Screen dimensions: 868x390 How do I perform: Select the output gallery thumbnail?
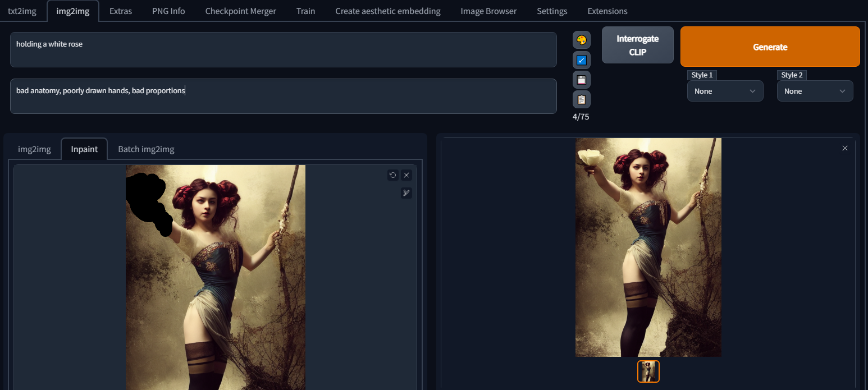pyautogui.click(x=648, y=371)
